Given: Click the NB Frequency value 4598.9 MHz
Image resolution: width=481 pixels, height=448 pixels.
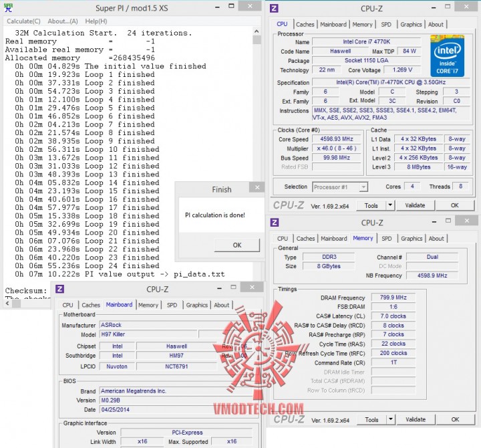Looking at the screenshot, I should 432,275.
